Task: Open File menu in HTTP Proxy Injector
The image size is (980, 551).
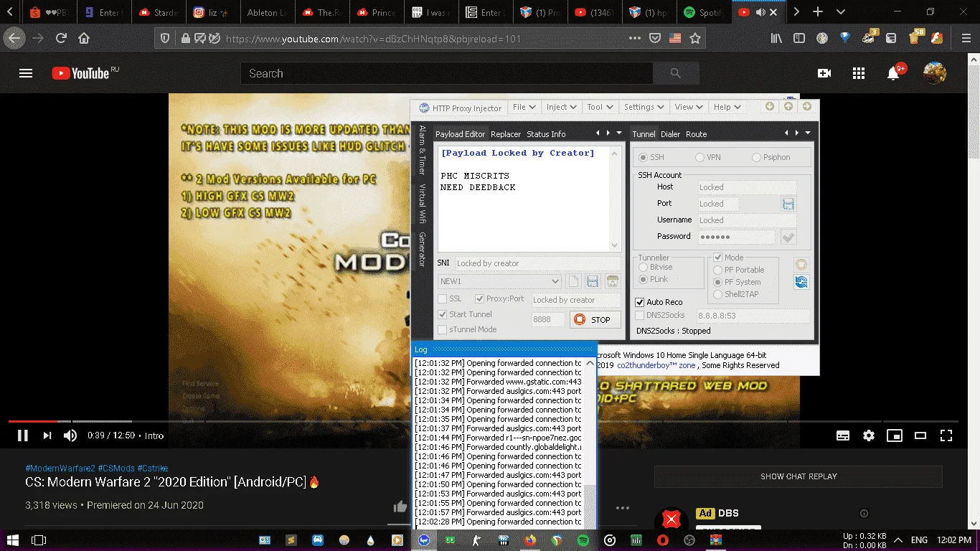Action: coord(524,107)
